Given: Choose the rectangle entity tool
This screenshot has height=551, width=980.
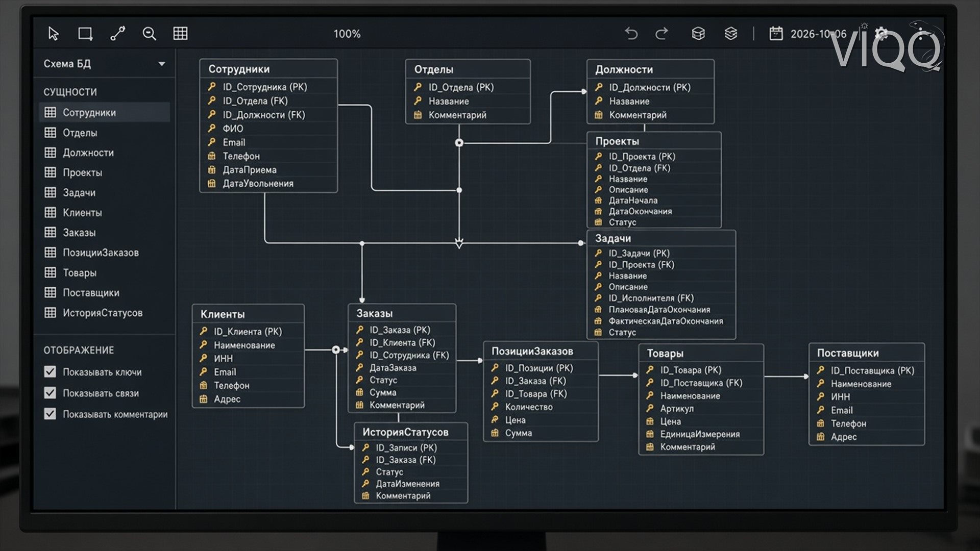Looking at the screenshot, I should [x=85, y=34].
